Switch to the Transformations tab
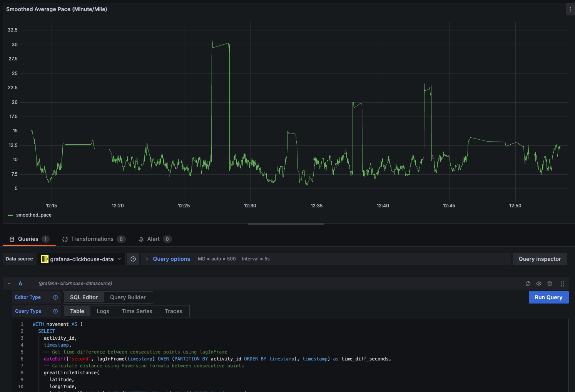 tap(92, 239)
